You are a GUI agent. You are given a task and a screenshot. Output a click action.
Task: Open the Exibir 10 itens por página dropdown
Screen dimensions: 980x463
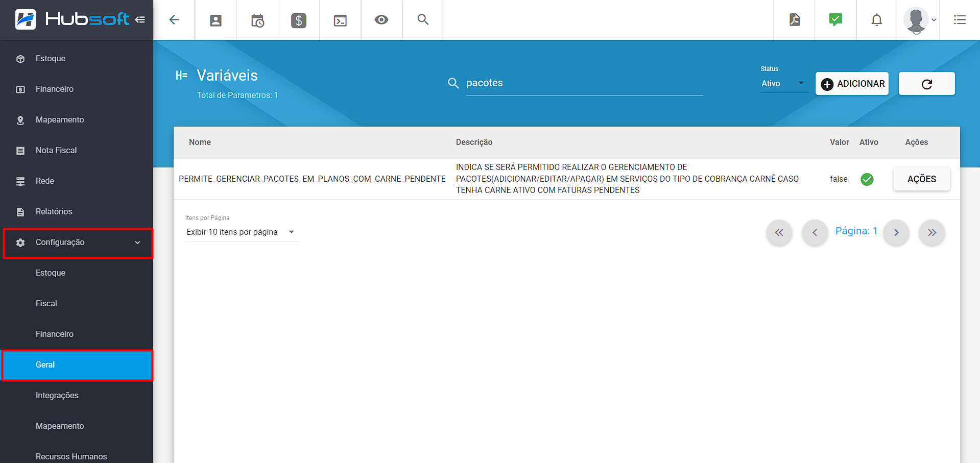coord(242,232)
